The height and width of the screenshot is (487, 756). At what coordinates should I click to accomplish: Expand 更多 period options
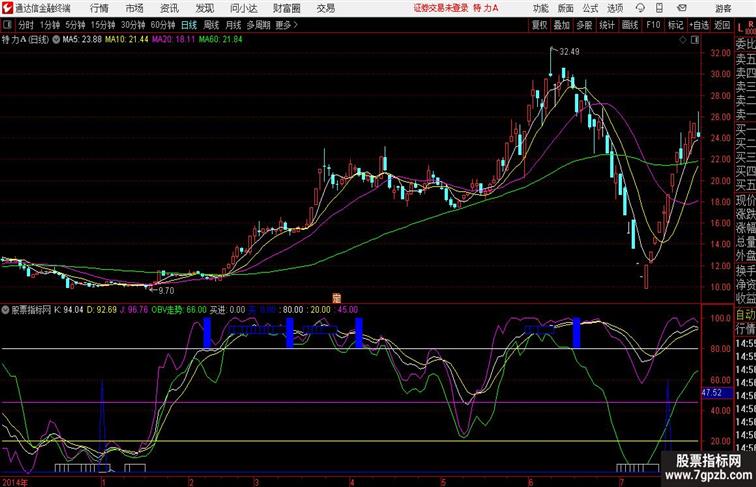(286, 25)
